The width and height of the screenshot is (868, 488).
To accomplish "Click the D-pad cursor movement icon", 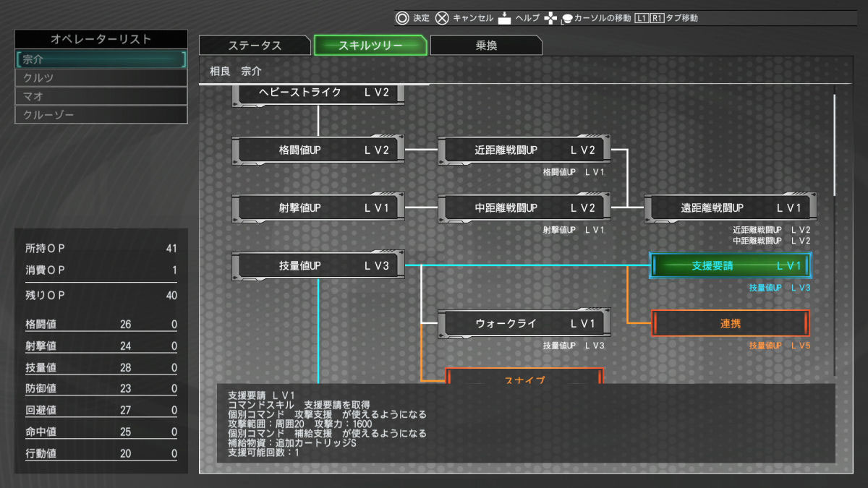I will click(x=551, y=18).
